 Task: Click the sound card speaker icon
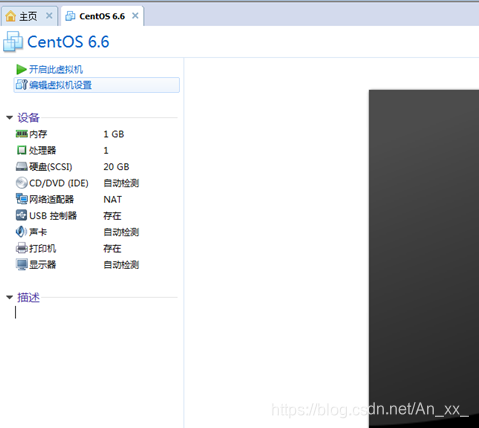point(21,232)
